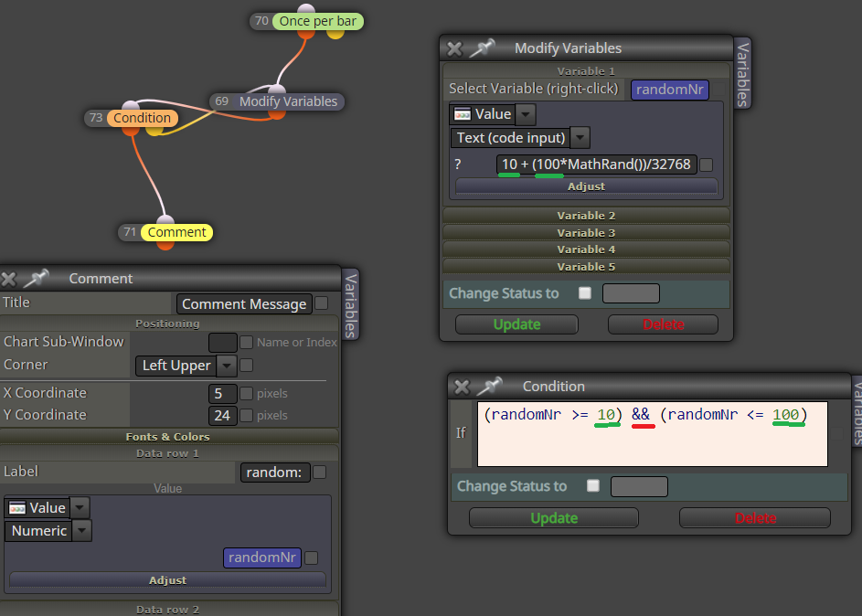The image size is (862, 616).
Task: Collapse Variable 1 section header
Action: [x=586, y=71]
